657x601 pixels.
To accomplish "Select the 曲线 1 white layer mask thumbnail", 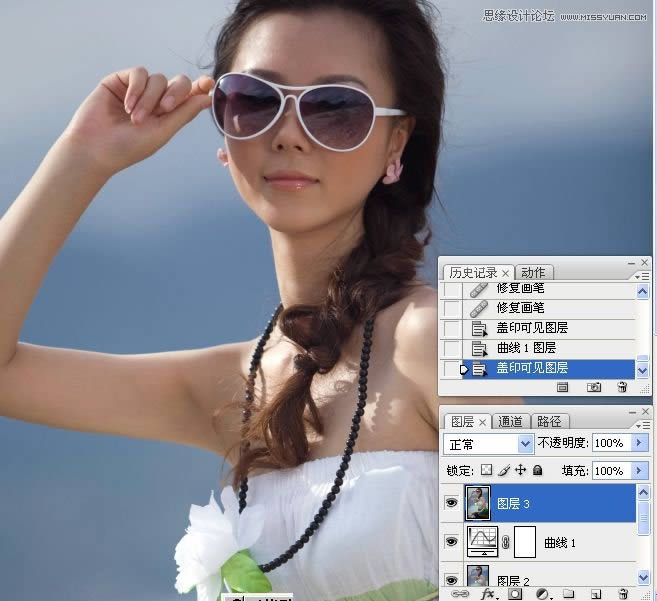I will coord(525,542).
